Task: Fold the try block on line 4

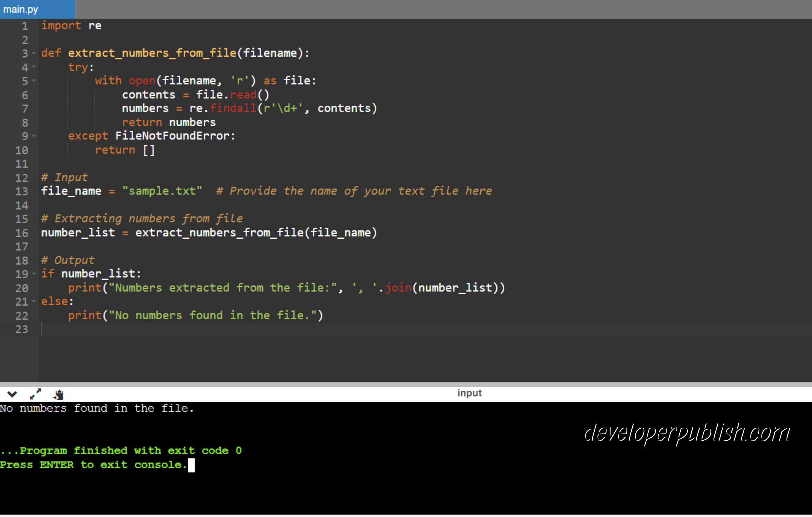Action: click(34, 67)
